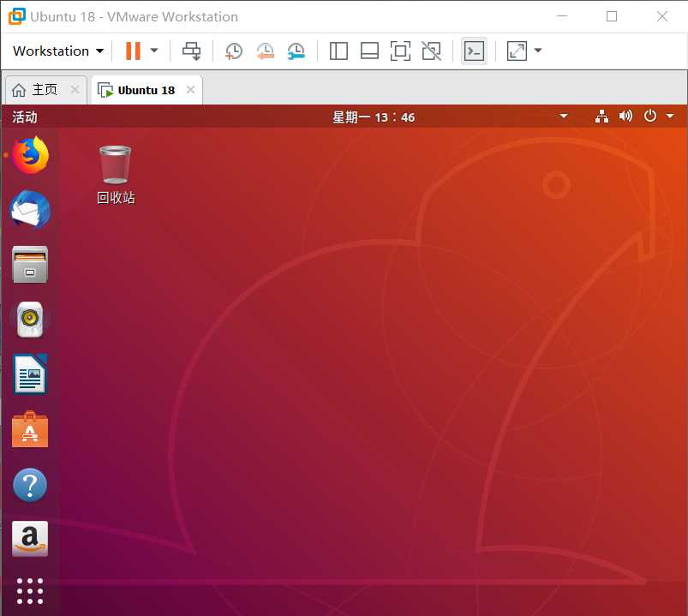Minimize the VMware Workstation window

(x=562, y=16)
